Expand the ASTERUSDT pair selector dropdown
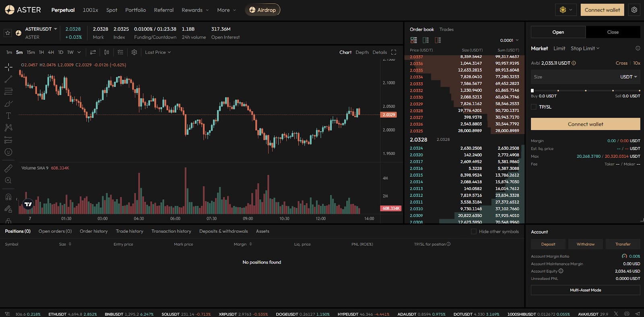This screenshot has height=317, width=644. pos(56,29)
